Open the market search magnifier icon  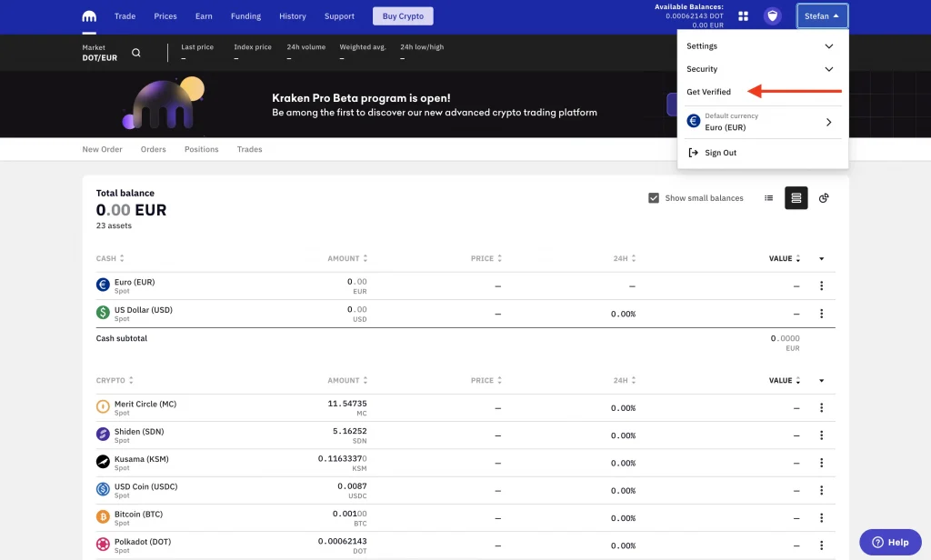[x=136, y=53]
